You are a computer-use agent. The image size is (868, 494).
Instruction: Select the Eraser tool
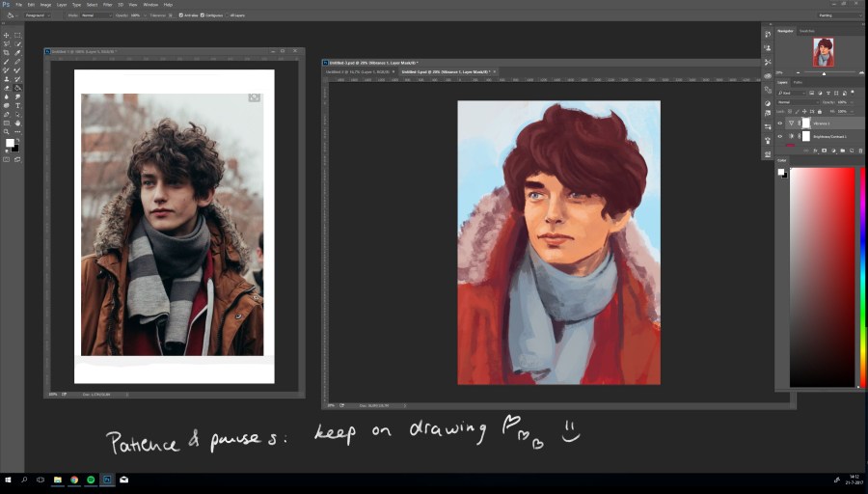coord(7,89)
